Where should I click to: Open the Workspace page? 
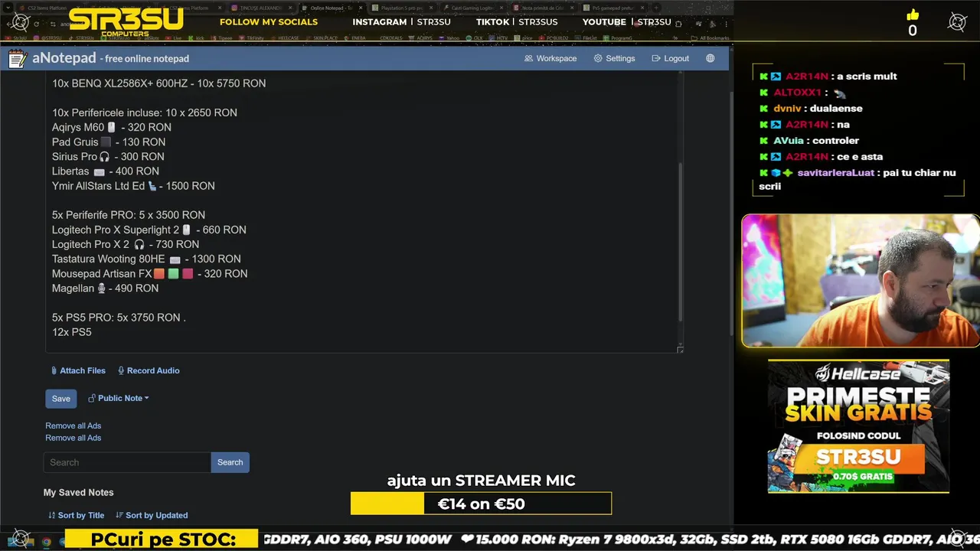(x=550, y=58)
